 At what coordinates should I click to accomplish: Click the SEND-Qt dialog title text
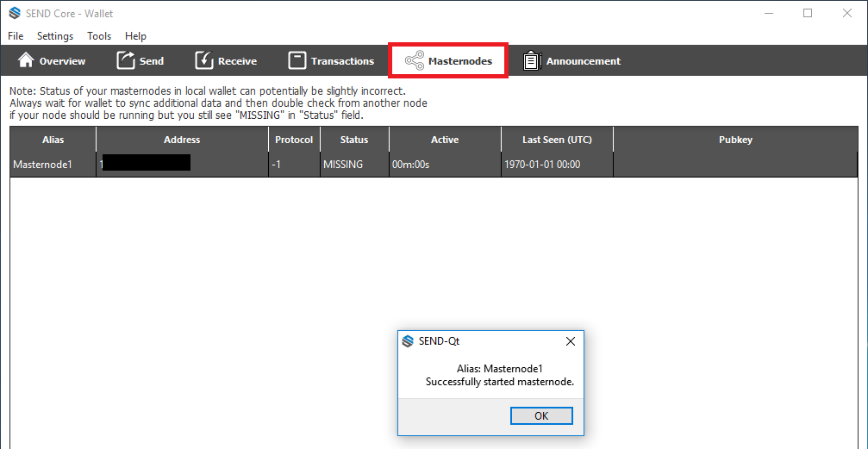pyautogui.click(x=439, y=341)
